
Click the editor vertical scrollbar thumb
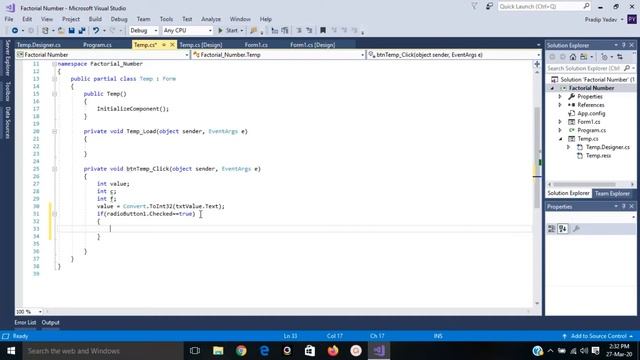pyautogui.click(x=537, y=157)
